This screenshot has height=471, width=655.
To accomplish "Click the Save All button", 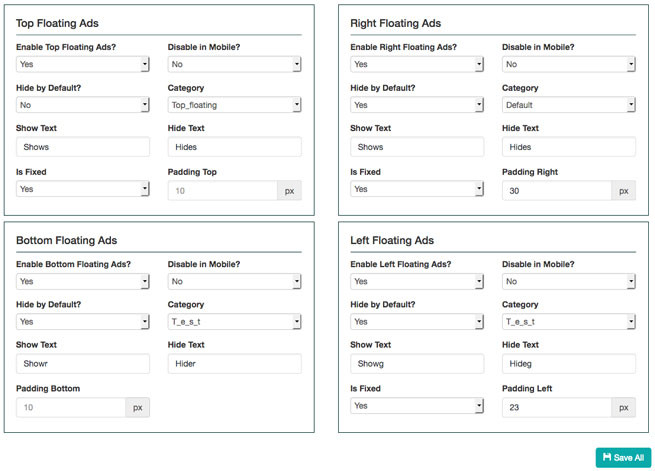I will pos(623,458).
